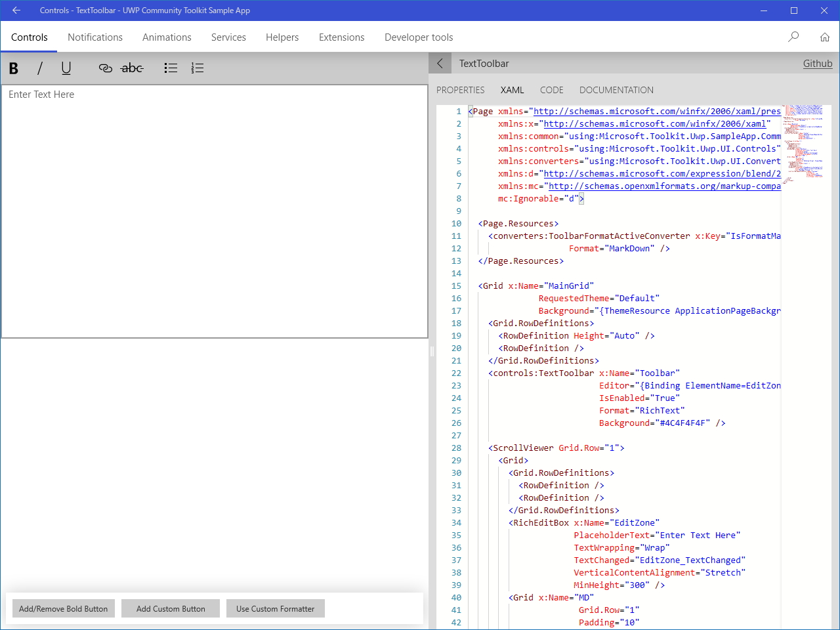Apply Strikethrough formatting
Image resolution: width=840 pixels, height=630 pixels.
(132, 68)
